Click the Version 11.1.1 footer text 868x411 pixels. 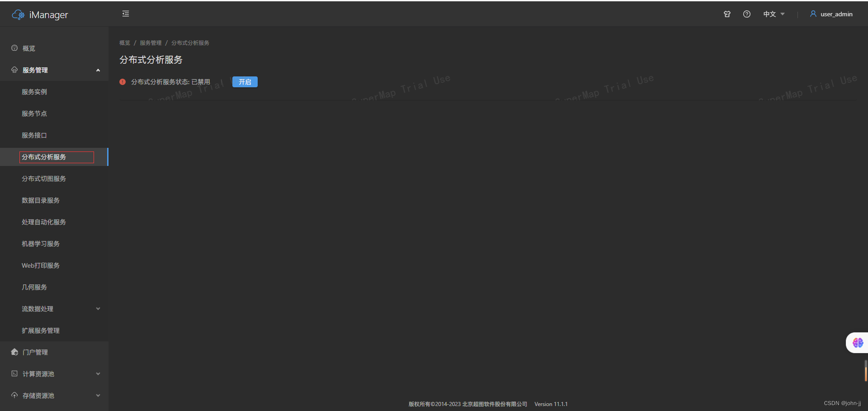point(551,404)
